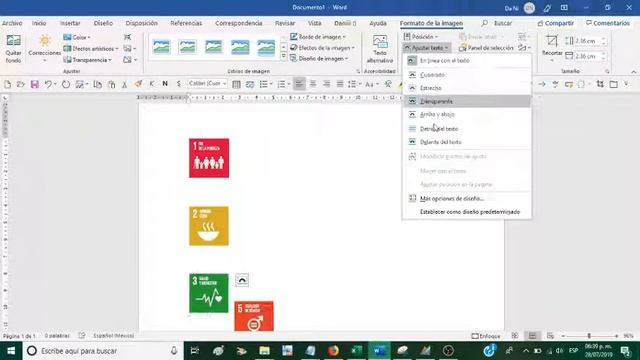Toggle justify paragraph alignment
Image resolution: width=640 pixels, height=360 pixels.
coord(340,84)
